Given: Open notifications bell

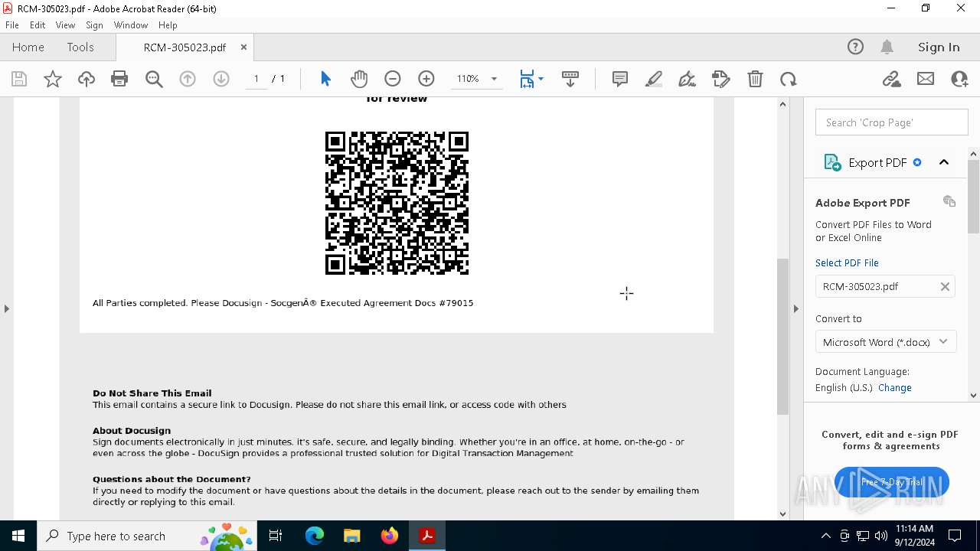Looking at the screenshot, I should click(887, 47).
